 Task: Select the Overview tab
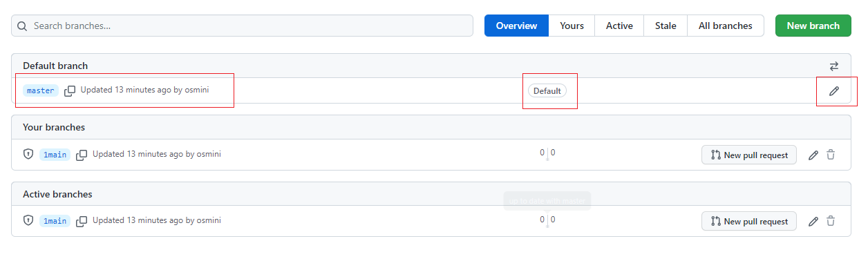pos(516,26)
